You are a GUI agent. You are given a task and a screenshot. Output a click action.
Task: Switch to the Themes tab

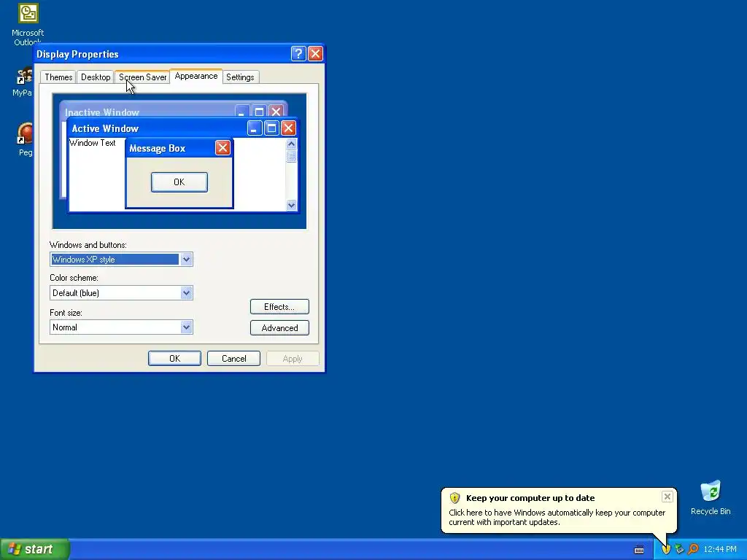58,77
